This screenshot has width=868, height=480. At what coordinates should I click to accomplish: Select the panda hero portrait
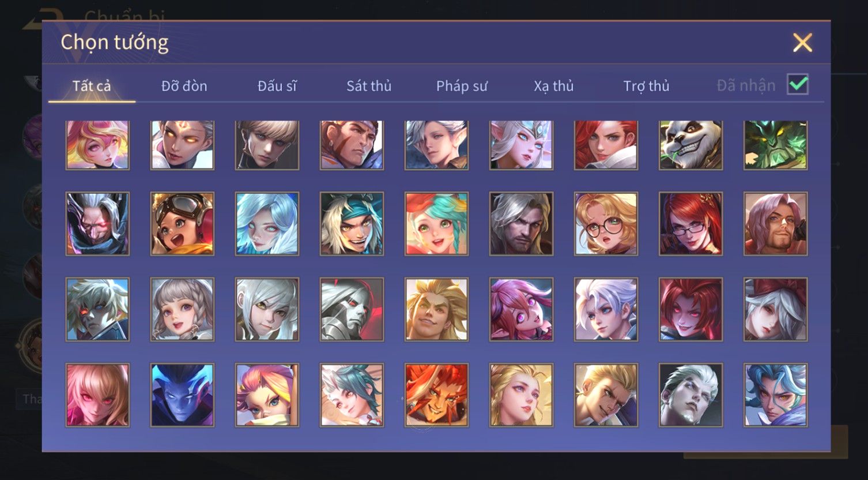690,145
